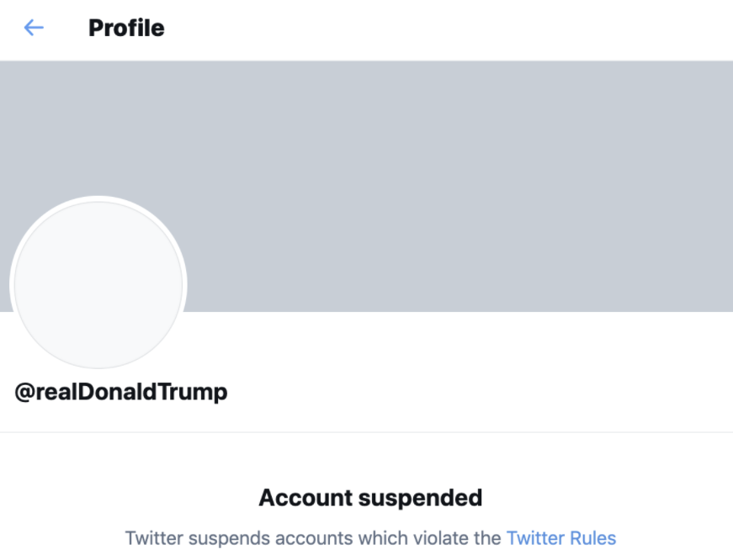Open the Twitter Rules link
This screenshot has width=733, height=560.
coord(561,538)
